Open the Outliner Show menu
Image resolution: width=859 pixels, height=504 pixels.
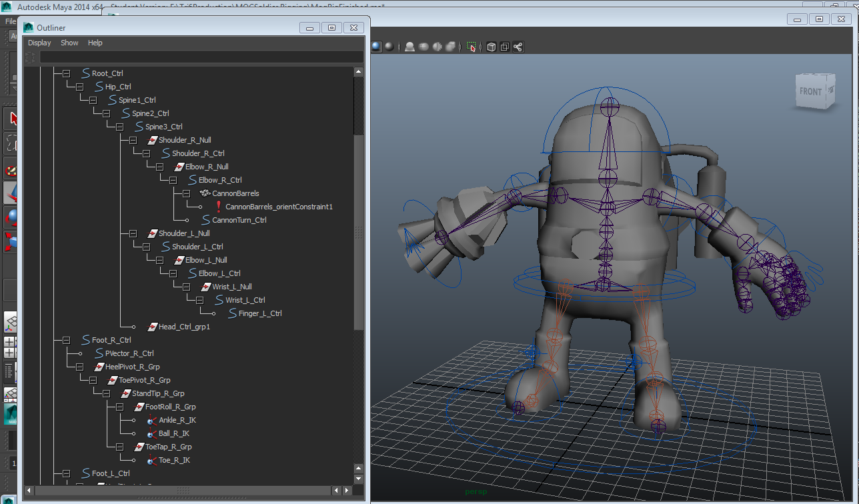(69, 43)
